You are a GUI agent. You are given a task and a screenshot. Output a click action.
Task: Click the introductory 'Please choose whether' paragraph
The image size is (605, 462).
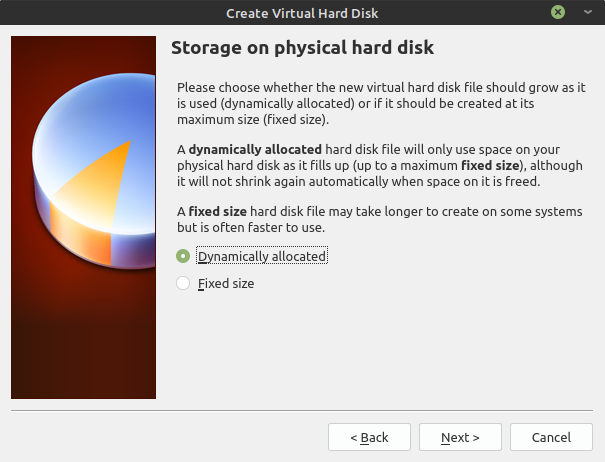tap(381, 103)
